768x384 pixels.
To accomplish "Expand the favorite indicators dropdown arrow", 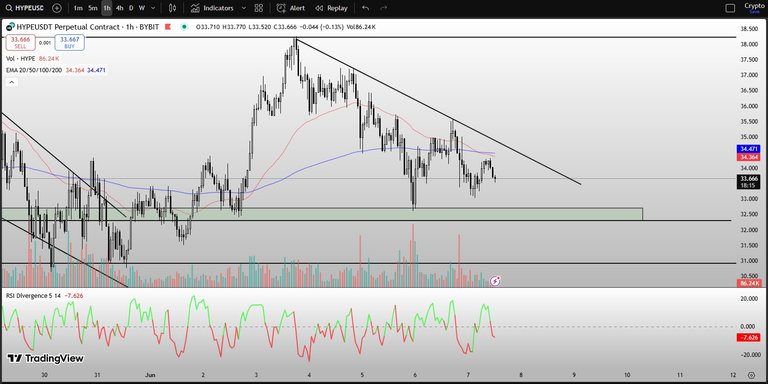I will point(244,8).
